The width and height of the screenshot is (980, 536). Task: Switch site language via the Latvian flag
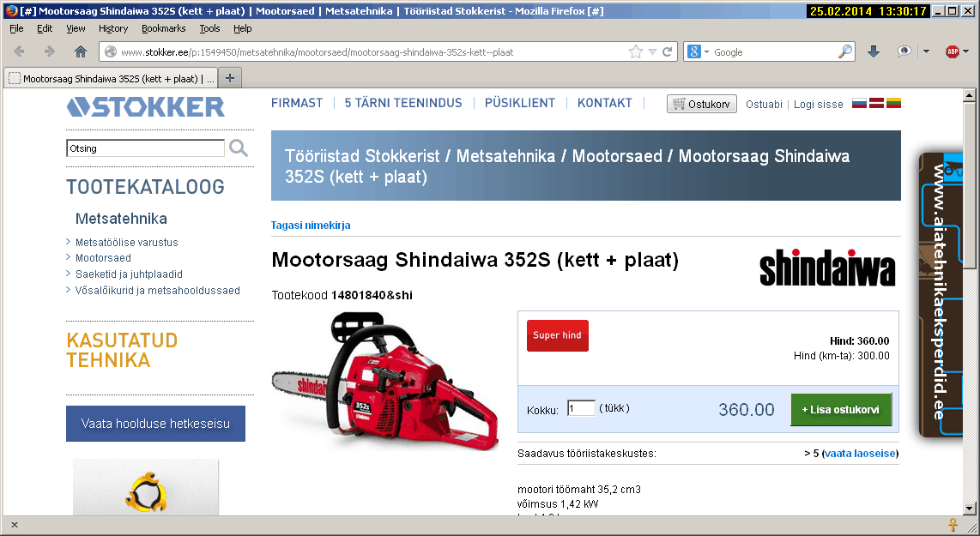[x=876, y=104]
